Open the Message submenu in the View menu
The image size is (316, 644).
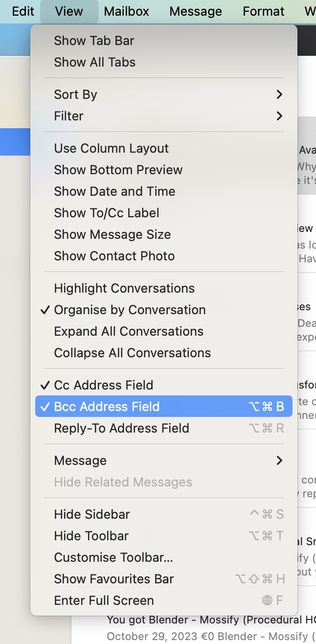click(x=80, y=460)
